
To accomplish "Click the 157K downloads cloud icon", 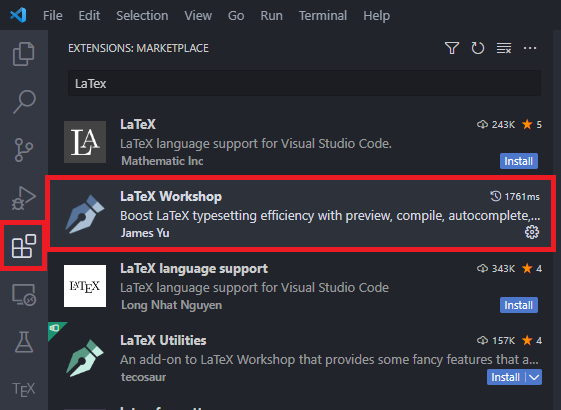I will click(482, 340).
